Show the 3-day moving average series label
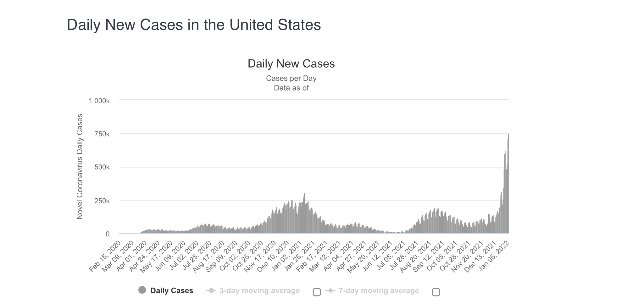The width and height of the screenshot is (644, 304). click(x=259, y=290)
